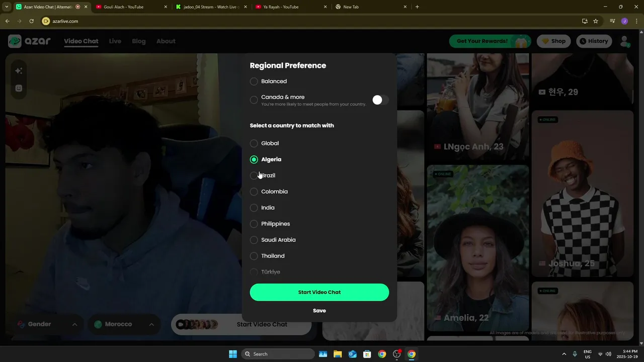Open the Live nav item
Image resolution: width=644 pixels, height=362 pixels.
115,41
